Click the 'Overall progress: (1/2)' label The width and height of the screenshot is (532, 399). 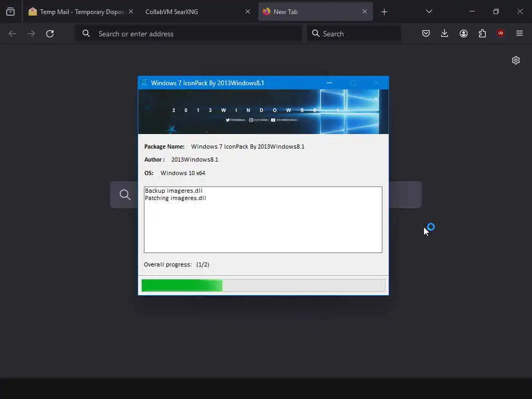177,264
